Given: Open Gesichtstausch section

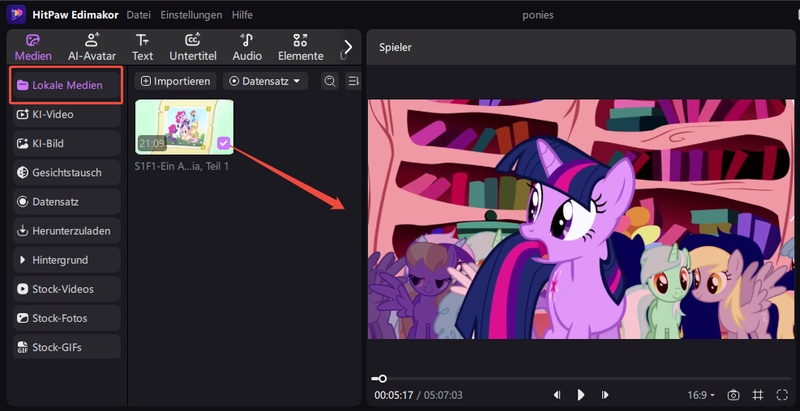Looking at the screenshot, I should tap(66, 172).
